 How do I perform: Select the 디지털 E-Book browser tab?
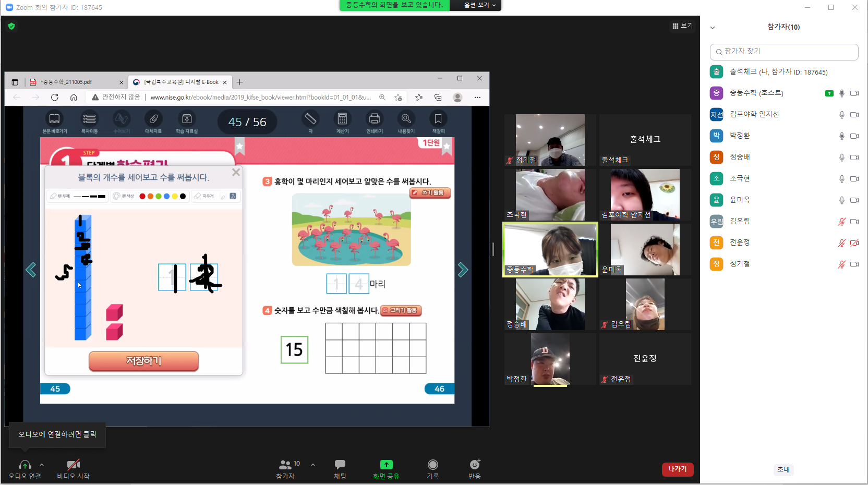tap(179, 82)
